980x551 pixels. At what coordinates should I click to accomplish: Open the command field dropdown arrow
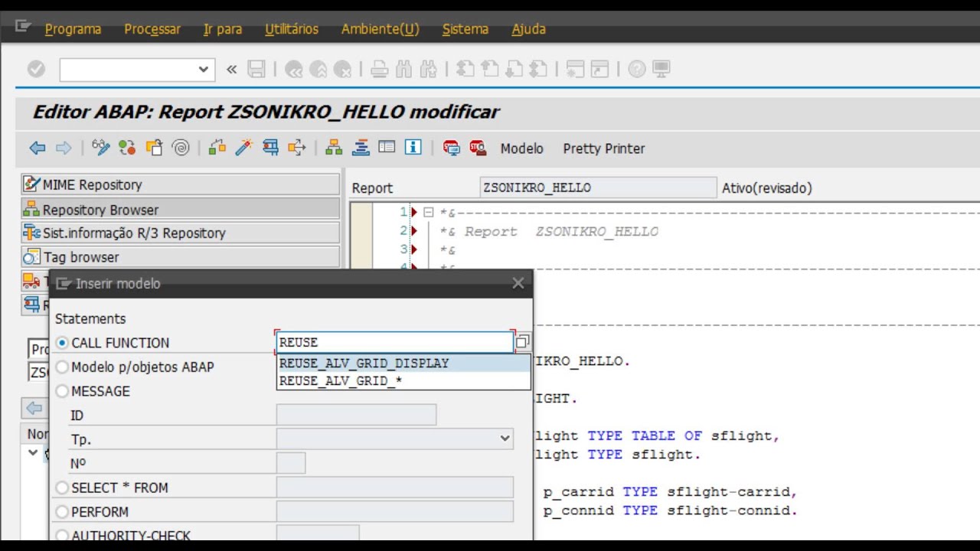coord(203,70)
